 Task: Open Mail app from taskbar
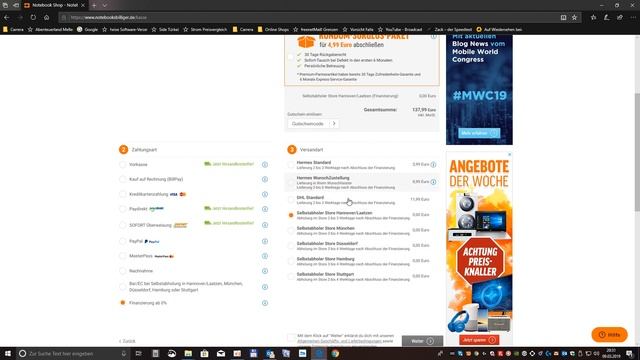pos(221,353)
